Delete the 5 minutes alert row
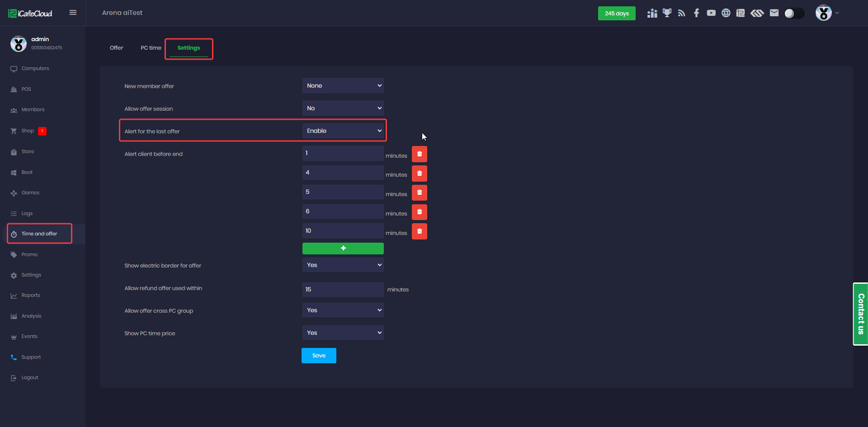 click(x=420, y=193)
